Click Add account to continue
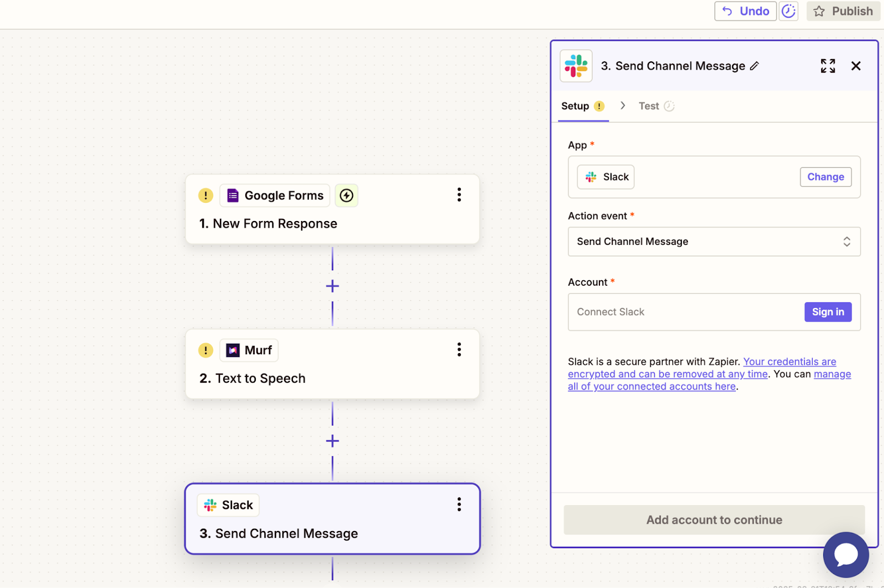Viewport: 884px width, 588px height. pyautogui.click(x=713, y=519)
